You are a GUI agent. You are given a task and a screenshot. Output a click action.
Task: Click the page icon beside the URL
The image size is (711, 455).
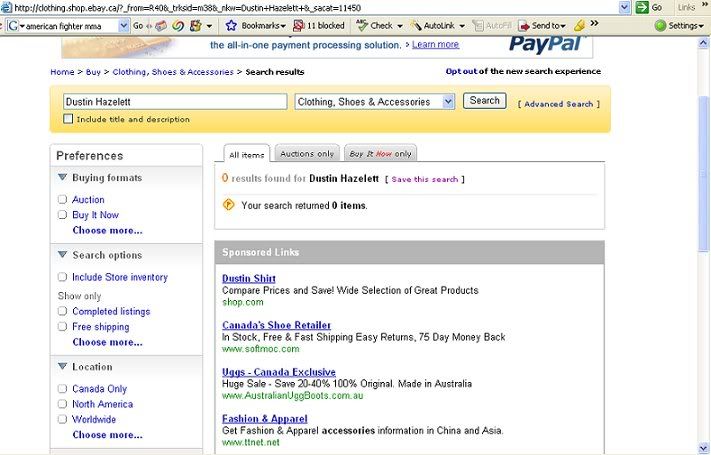(x=6, y=7)
